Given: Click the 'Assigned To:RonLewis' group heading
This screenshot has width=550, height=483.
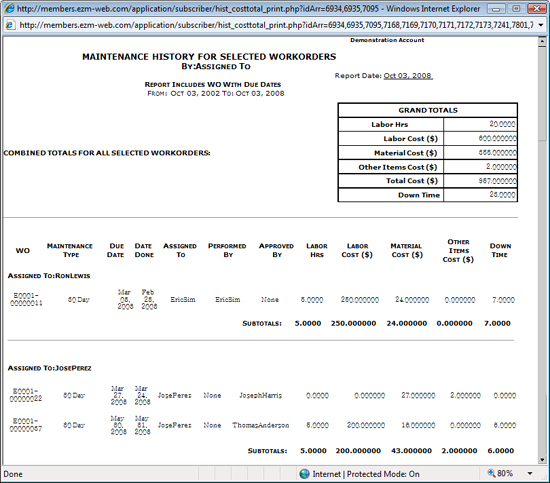Looking at the screenshot, I should 49,276.
